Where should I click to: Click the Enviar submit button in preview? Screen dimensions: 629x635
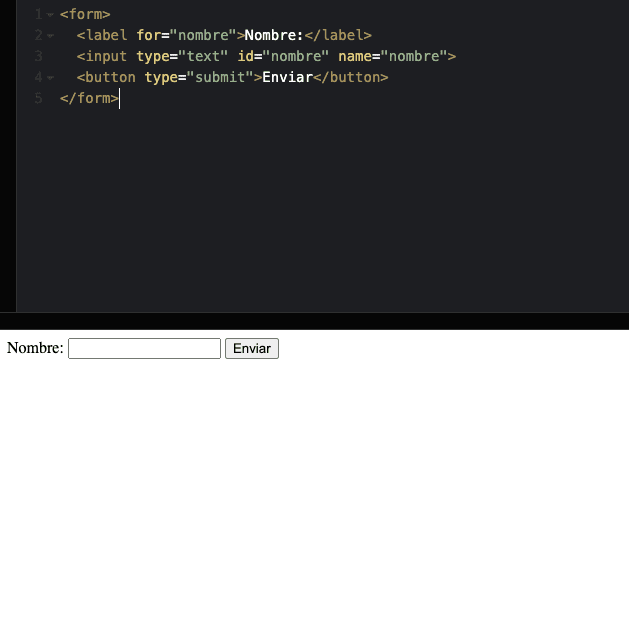[x=252, y=348]
